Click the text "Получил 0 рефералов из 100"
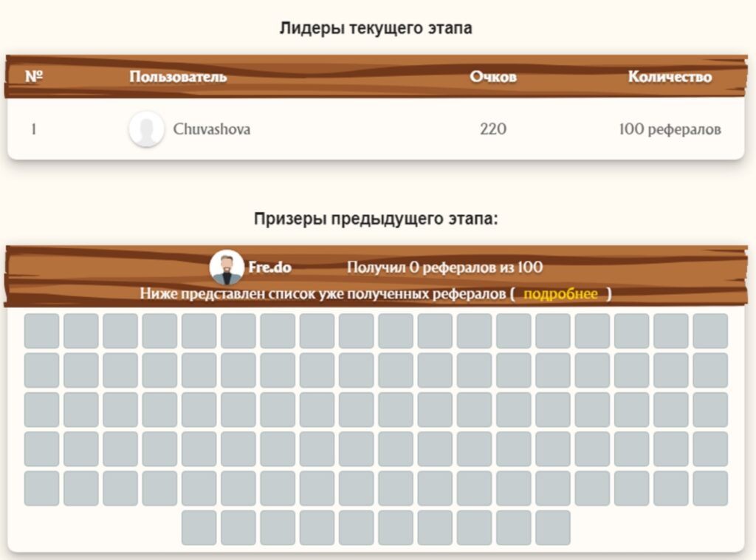The image size is (756, 560). (445, 267)
